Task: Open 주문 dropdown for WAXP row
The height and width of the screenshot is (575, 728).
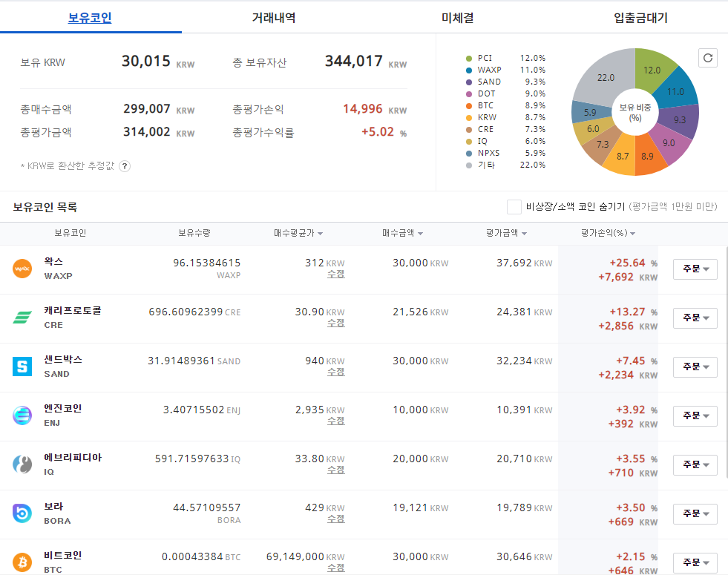Action: 695,269
